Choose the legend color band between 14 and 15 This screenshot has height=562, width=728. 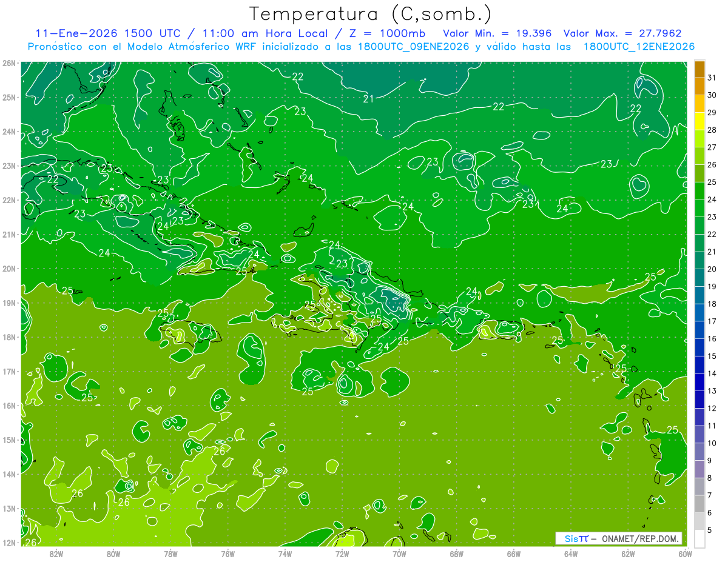point(699,365)
